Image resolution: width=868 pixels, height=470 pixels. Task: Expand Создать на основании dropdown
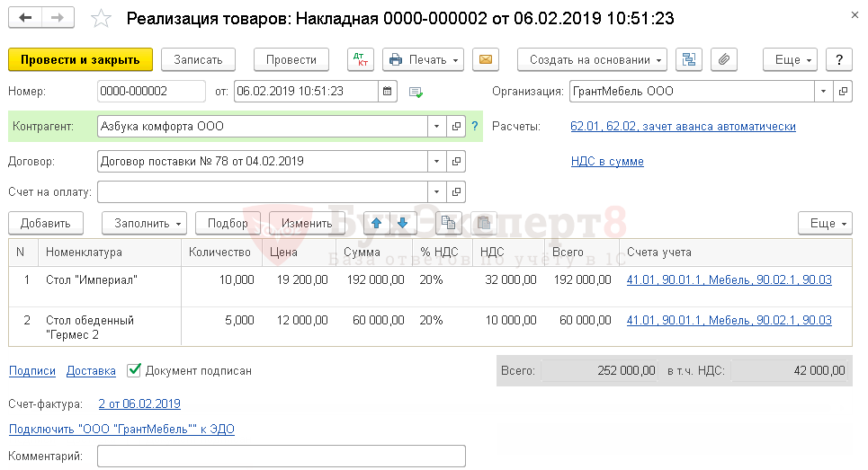click(x=593, y=59)
